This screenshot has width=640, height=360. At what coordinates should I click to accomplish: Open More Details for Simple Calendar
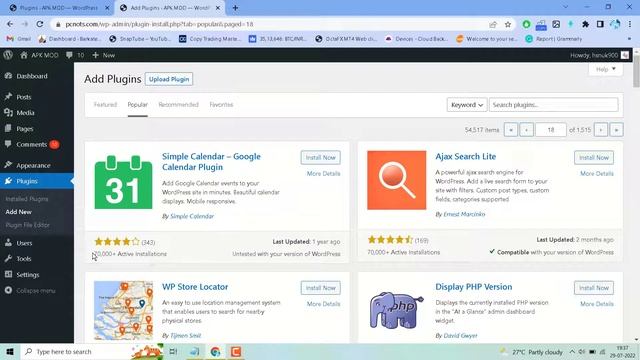[x=323, y=173]
